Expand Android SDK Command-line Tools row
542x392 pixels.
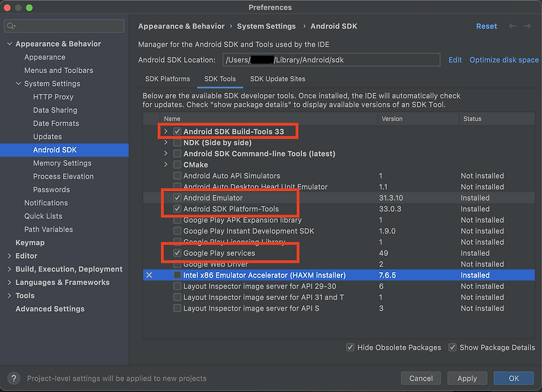(x=165, y=153)
